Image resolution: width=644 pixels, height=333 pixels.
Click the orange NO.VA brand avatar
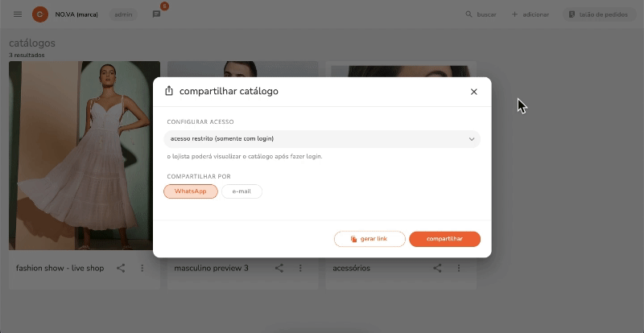coord(40,14)
